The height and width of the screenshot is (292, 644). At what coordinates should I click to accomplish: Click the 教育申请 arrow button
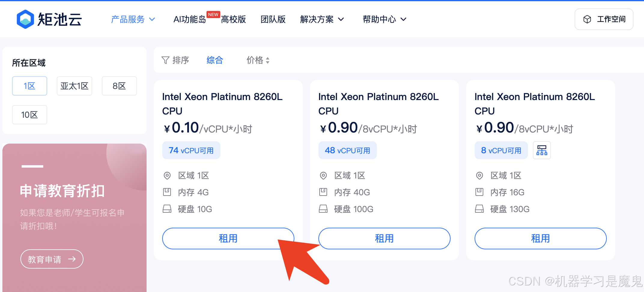pos(52,259)
